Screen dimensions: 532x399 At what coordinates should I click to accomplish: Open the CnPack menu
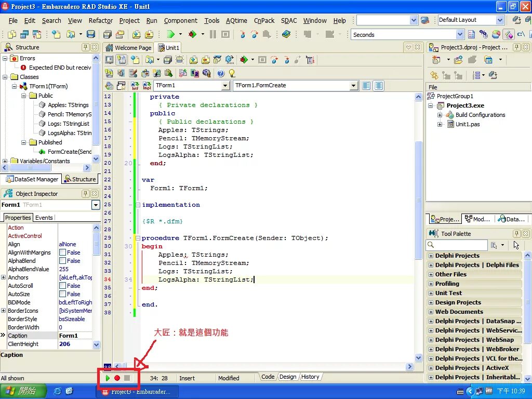click(264, 21)
